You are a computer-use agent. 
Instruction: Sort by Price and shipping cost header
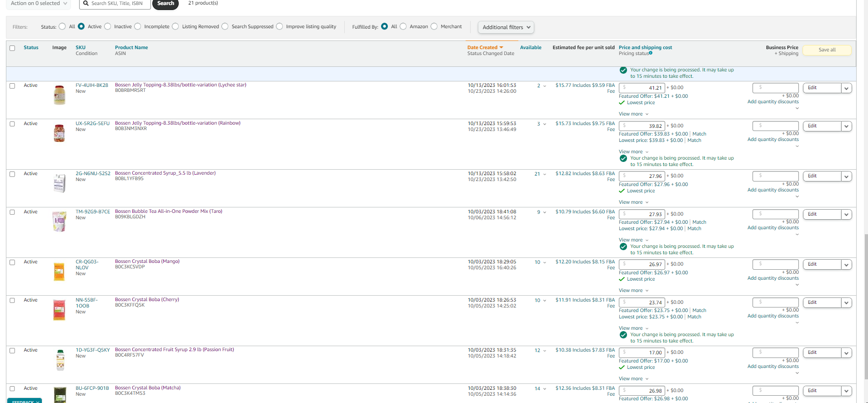pyautogui.click(x=645, y=47)
